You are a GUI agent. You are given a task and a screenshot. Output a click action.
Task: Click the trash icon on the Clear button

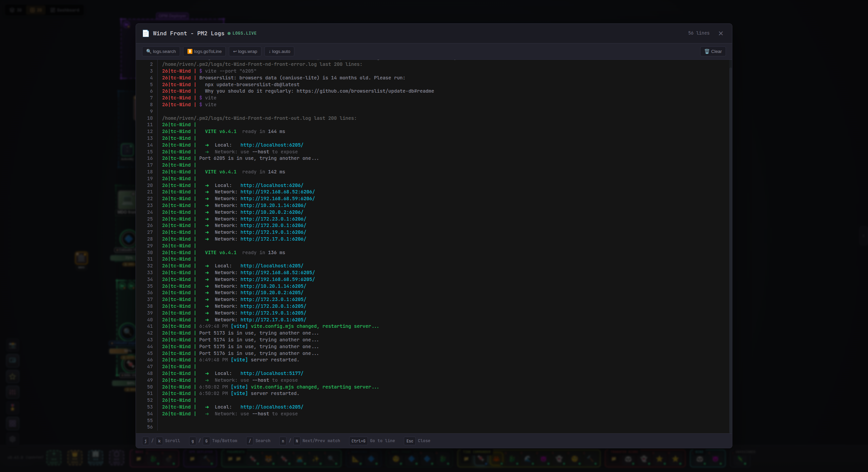click(707, 51)
